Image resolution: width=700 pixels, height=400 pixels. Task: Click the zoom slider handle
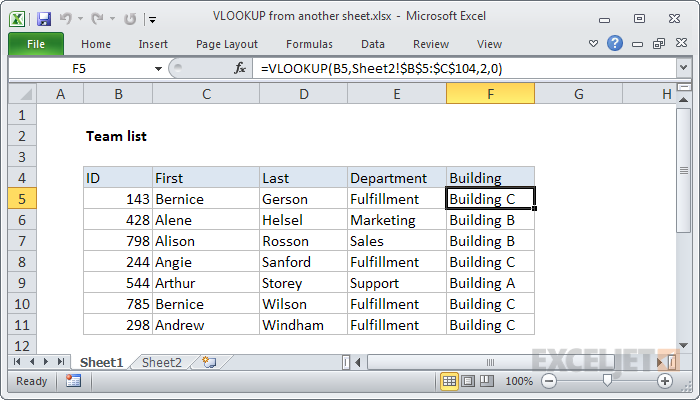click(606, 381)
